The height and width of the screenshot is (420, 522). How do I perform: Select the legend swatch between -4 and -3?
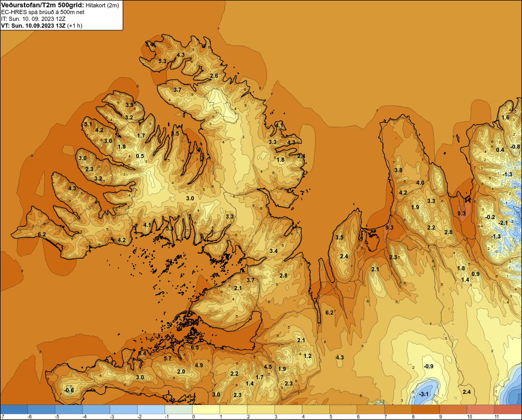(96, 409)
